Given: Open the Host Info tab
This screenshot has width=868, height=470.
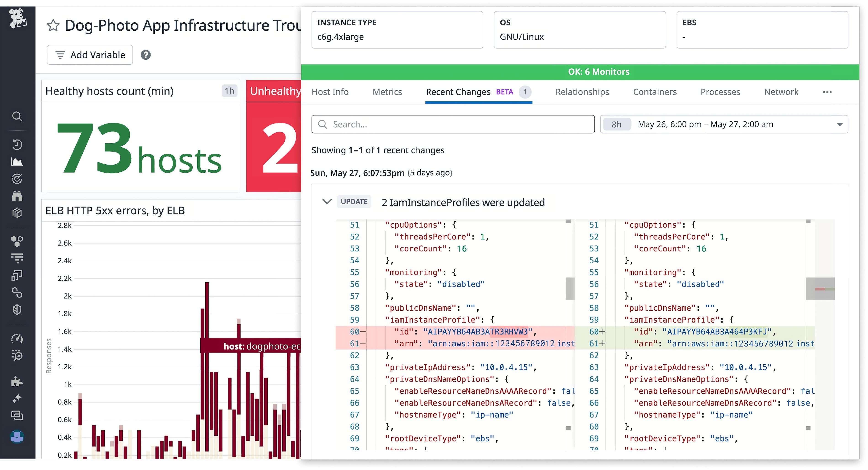Looking at the screenshot, I should click(330, 92).
